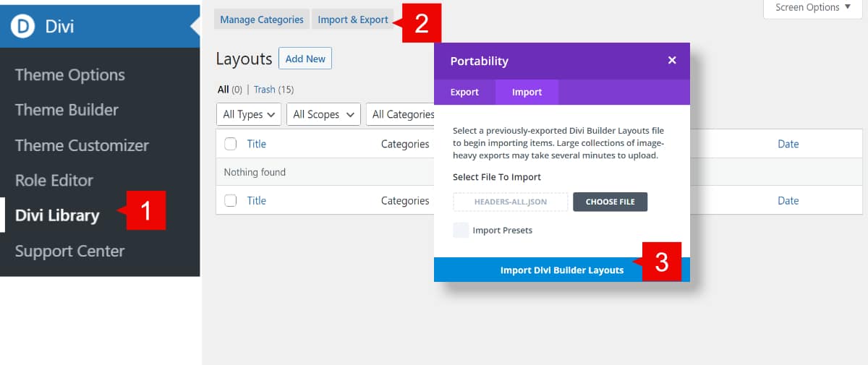This screenshot has height=365, width=868.
Task: Switch to the Export tab
Action: (464, 93)
